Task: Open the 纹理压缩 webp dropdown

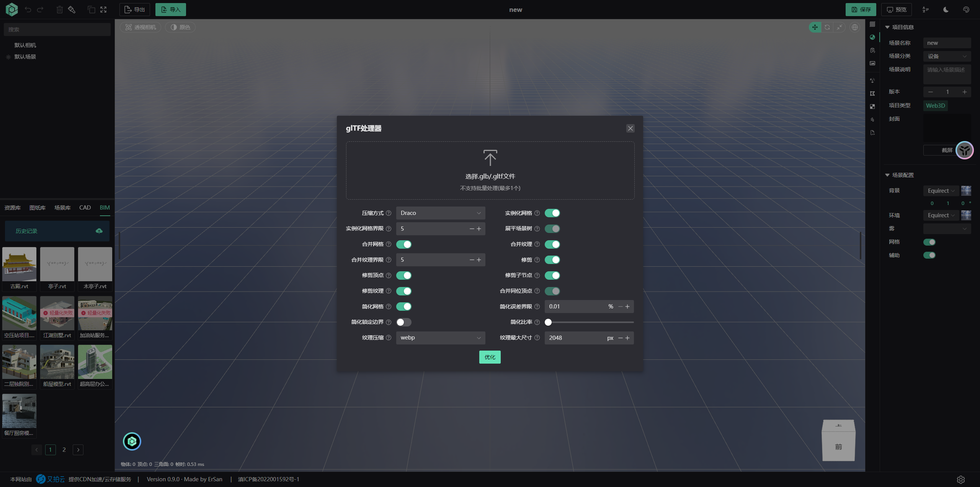Action: click(441, 338)
